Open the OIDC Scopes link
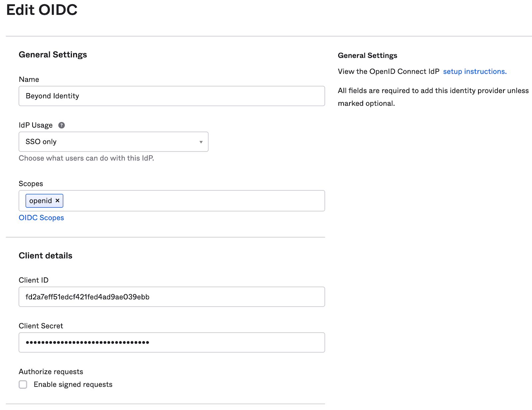532x410 pixels. pyautogui.click(x=41, y=218)
